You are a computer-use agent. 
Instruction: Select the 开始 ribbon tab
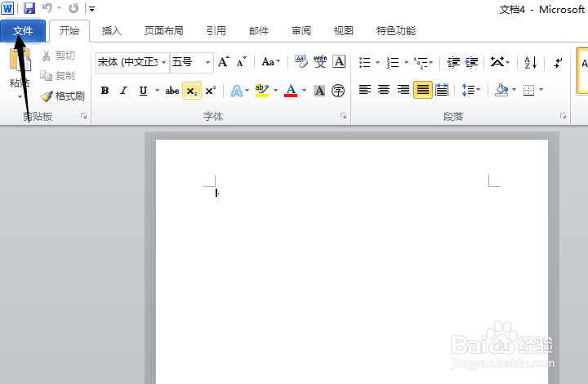(69, 31)
